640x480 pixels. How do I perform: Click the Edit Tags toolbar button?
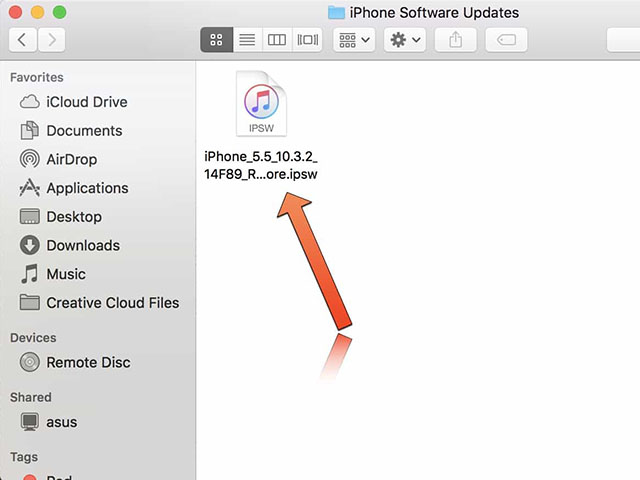(506, 40)
